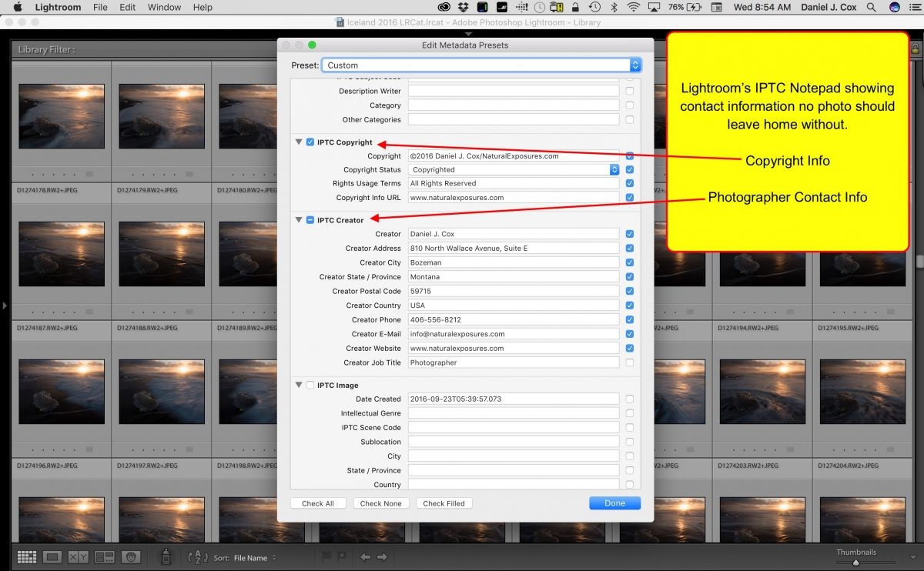
Task: Open Compare view XY icon
Action: (78, 556)
